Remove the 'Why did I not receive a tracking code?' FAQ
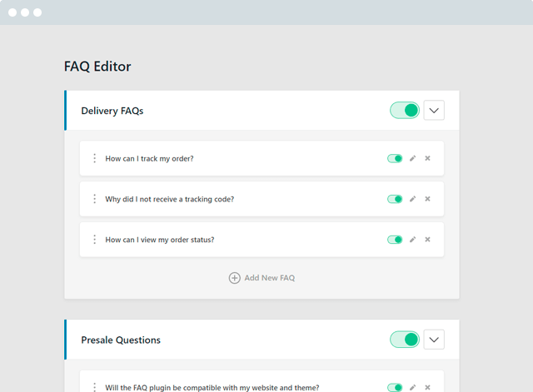This screenshot has width=533, height=392. pos(427,199)
